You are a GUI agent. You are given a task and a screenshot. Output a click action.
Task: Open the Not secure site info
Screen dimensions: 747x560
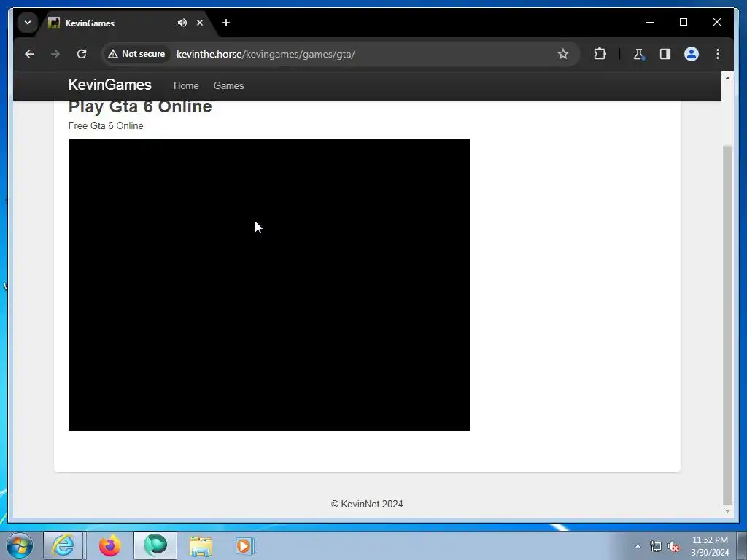(137, 54)
